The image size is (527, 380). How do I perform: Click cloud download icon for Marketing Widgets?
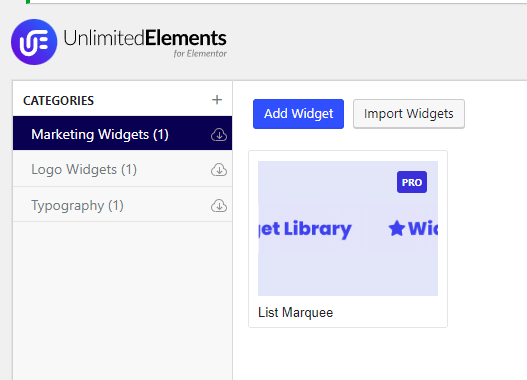(219, 134)
